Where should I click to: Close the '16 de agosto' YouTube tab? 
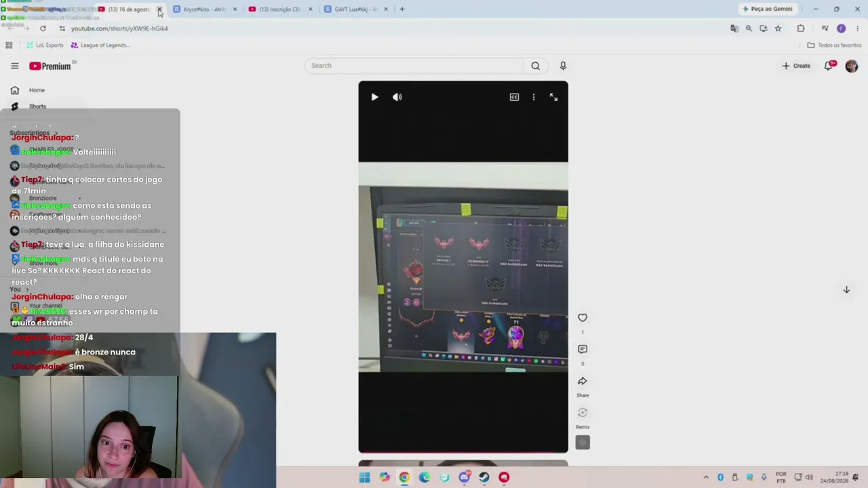click(159, 9)
